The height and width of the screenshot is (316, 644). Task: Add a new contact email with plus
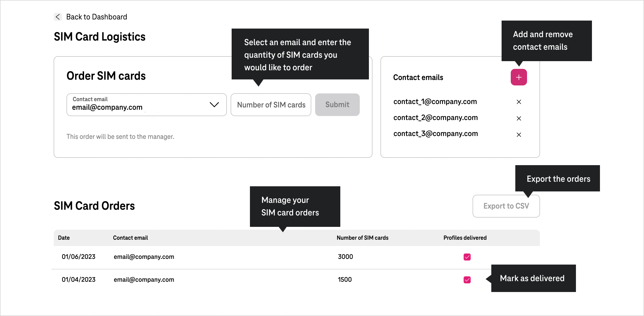pyautogui.click(x=518, y=77)
